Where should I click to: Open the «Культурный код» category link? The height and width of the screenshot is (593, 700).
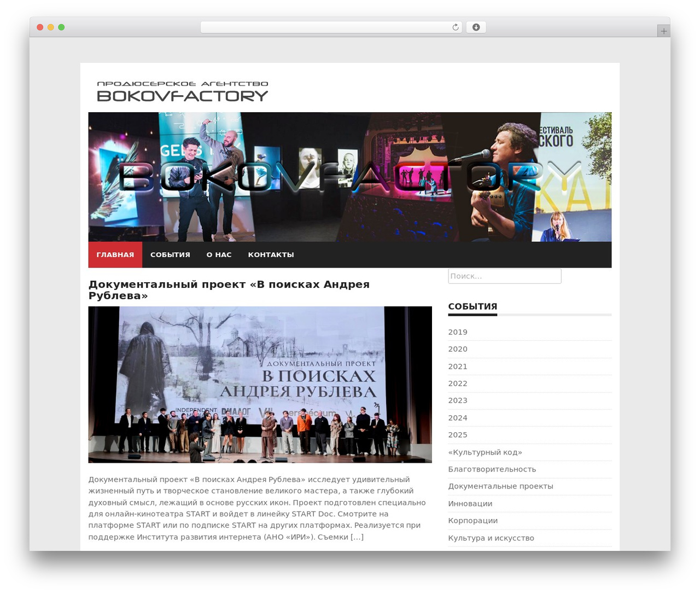click(x=485, y=452)
